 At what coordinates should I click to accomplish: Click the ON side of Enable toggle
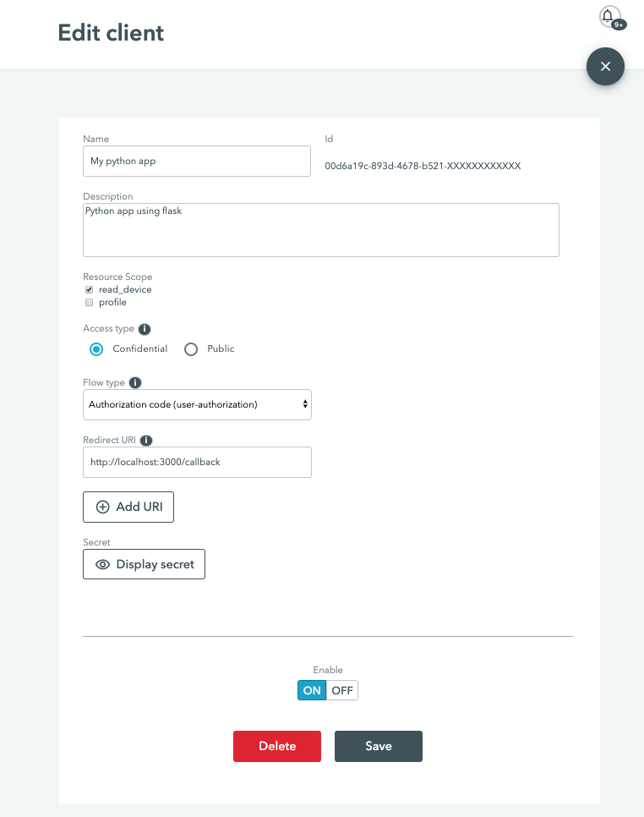pyautogui.click(x=312, y=690)
